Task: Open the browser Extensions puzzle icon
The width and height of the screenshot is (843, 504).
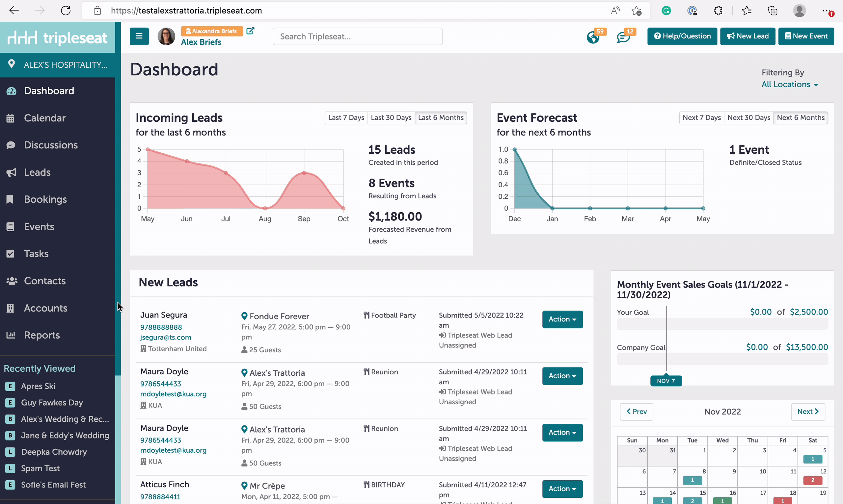Action: point(718,11)
